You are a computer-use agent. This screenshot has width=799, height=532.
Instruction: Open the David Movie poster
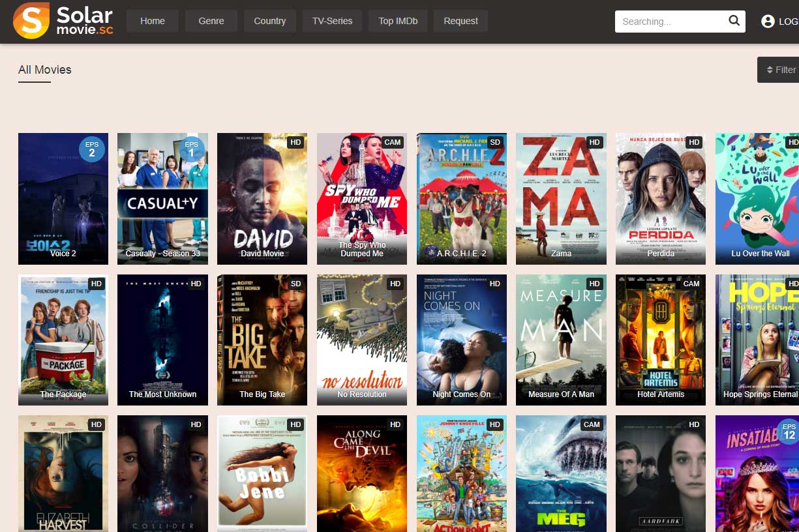click(262, 199)
